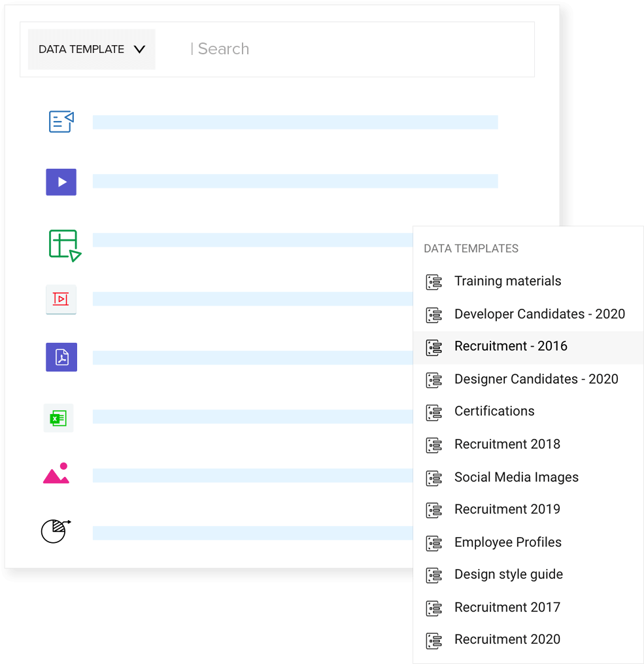Choose Developer Candidates - 2020 template
Screen dimensions: 644x664
(539, 314)
